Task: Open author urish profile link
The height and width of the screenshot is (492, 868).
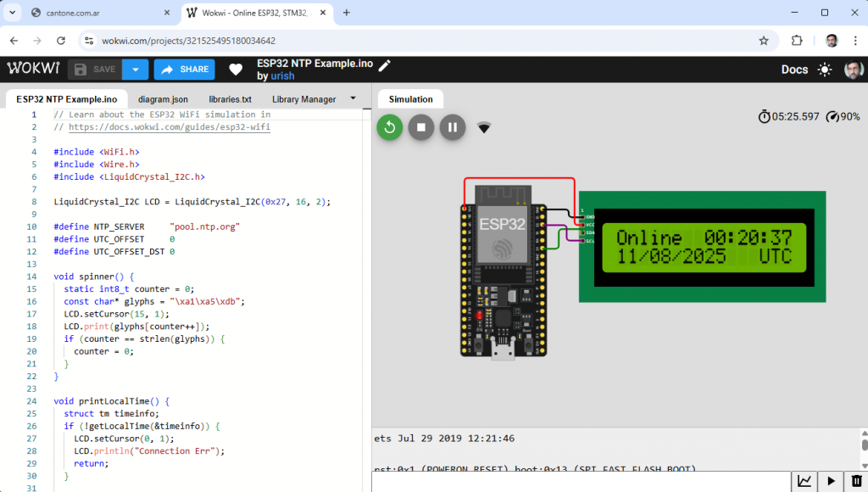Action: [x=282, y=75]
